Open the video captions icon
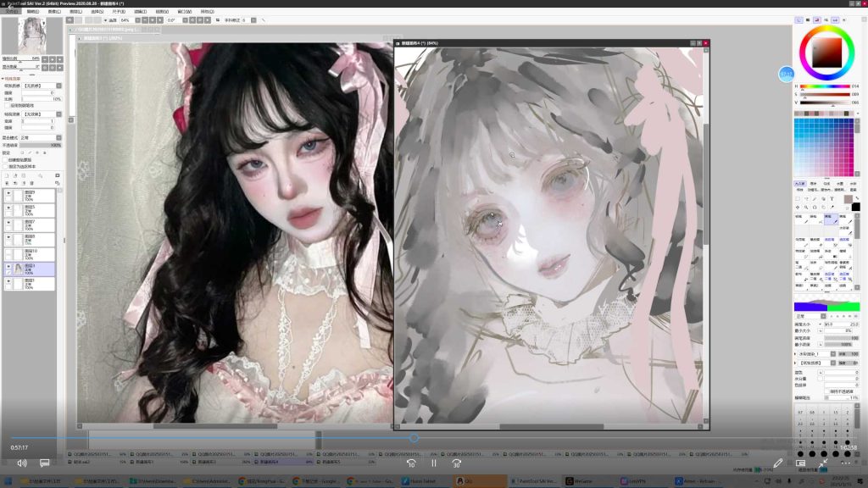This screenshot has height=488, width=868. (x=44, y=463)
